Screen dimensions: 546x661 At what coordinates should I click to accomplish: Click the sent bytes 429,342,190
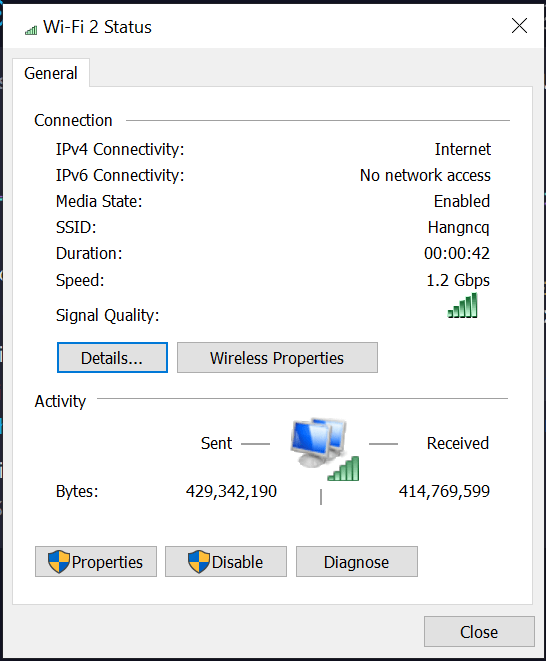tap(231, 491)
